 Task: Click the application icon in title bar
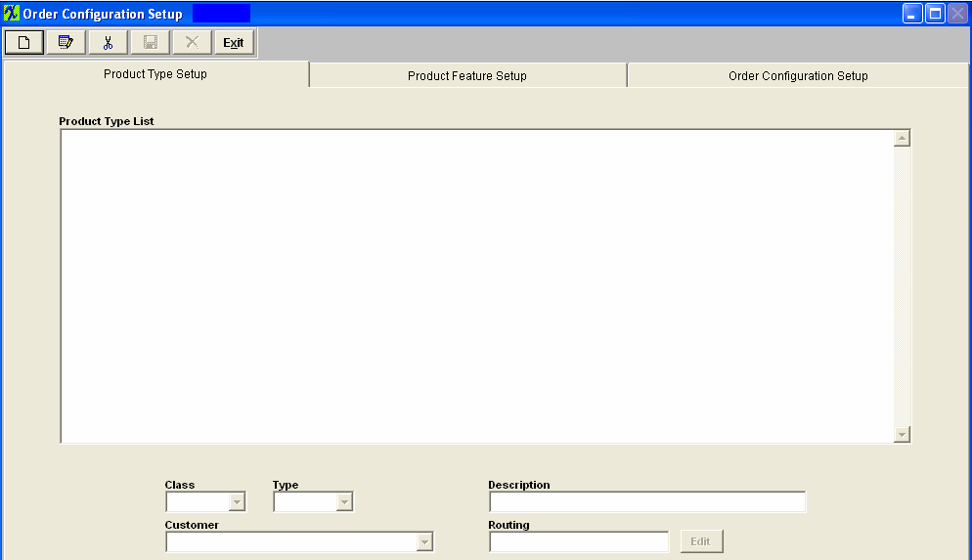click(x=11, y=13)
